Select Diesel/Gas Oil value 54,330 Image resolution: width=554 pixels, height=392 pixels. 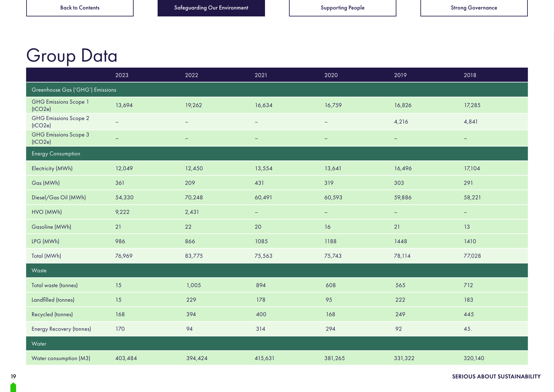click(124, 197)
